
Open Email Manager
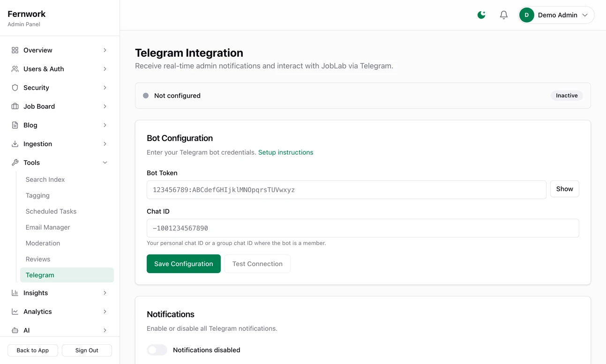[67, 227]
